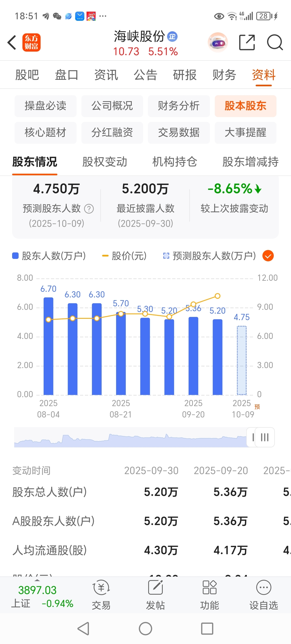Open 核心题材 section
The image size is (291, 644).
click(46, 133)
